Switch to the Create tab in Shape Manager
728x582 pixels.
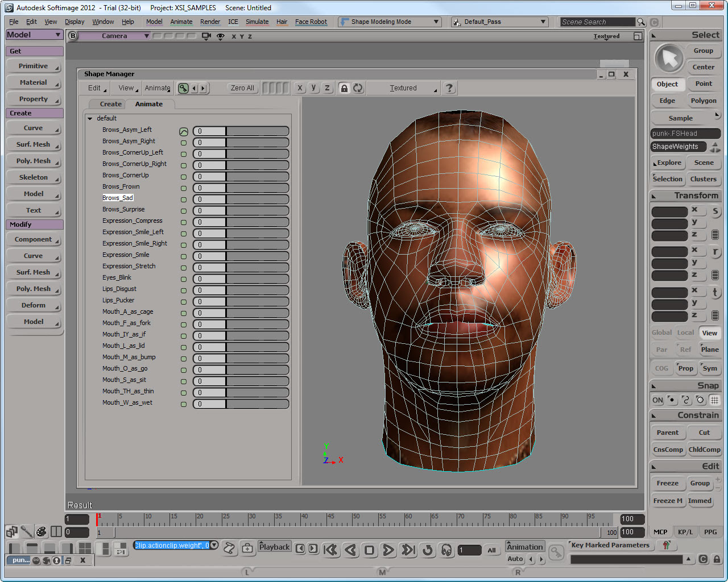pyautogui.click(x=110, y=104)
